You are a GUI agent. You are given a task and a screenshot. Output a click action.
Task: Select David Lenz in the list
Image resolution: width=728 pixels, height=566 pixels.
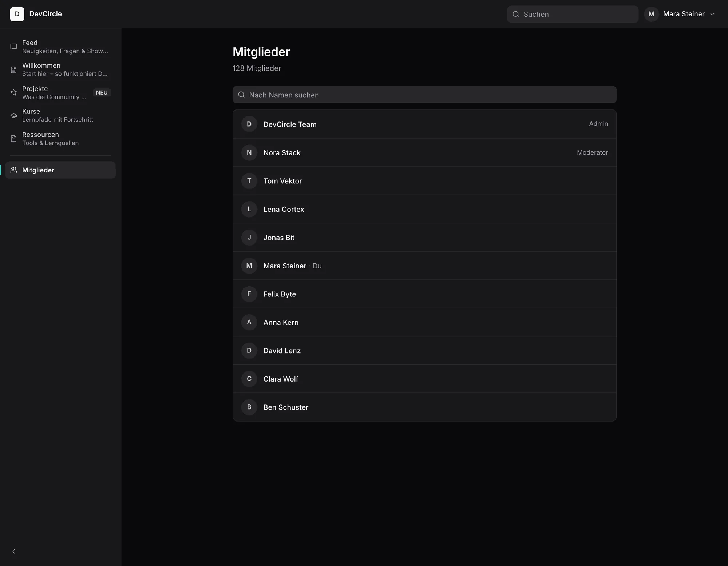424,351
